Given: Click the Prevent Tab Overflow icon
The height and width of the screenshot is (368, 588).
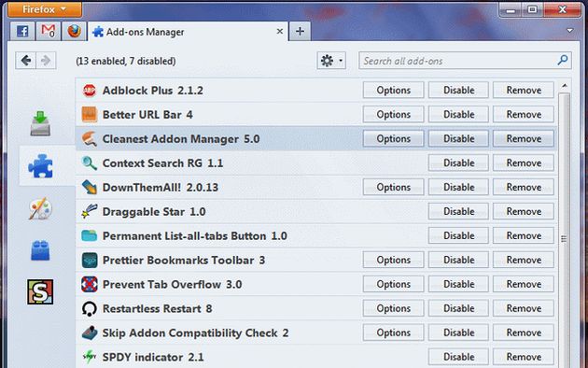Looking at the screenshot, I should 90,284.
